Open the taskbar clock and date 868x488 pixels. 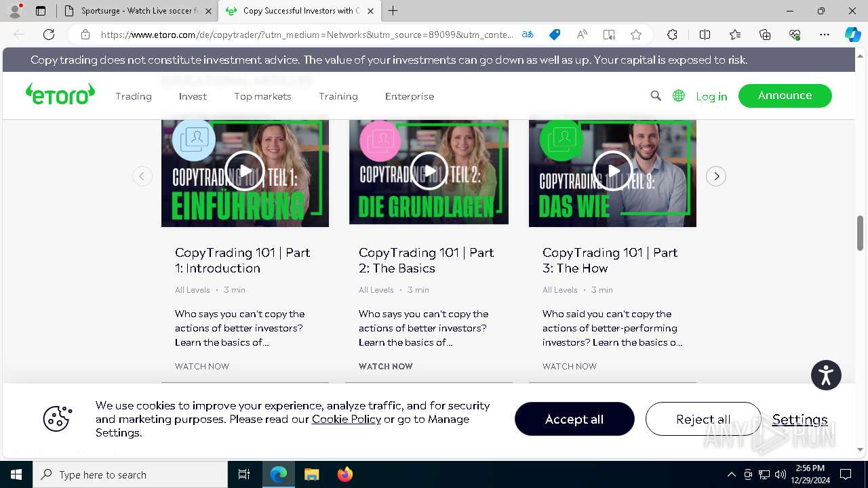coord(810,474)
